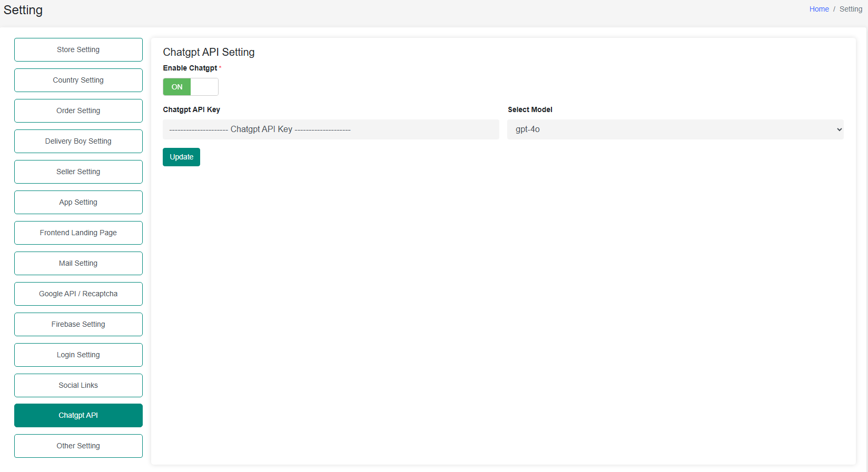
Task: Open Frontend Landing Page settings
Action: (x=78, y=233)
